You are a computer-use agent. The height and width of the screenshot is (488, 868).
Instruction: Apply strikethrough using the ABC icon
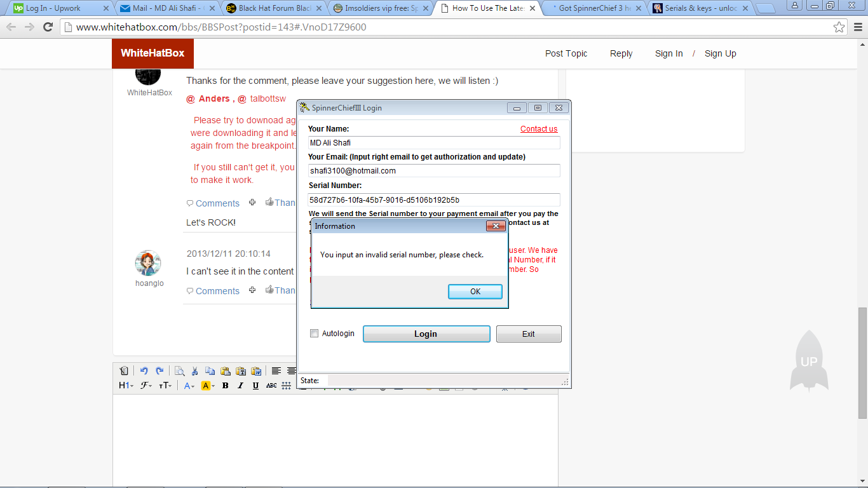point(271,386)
